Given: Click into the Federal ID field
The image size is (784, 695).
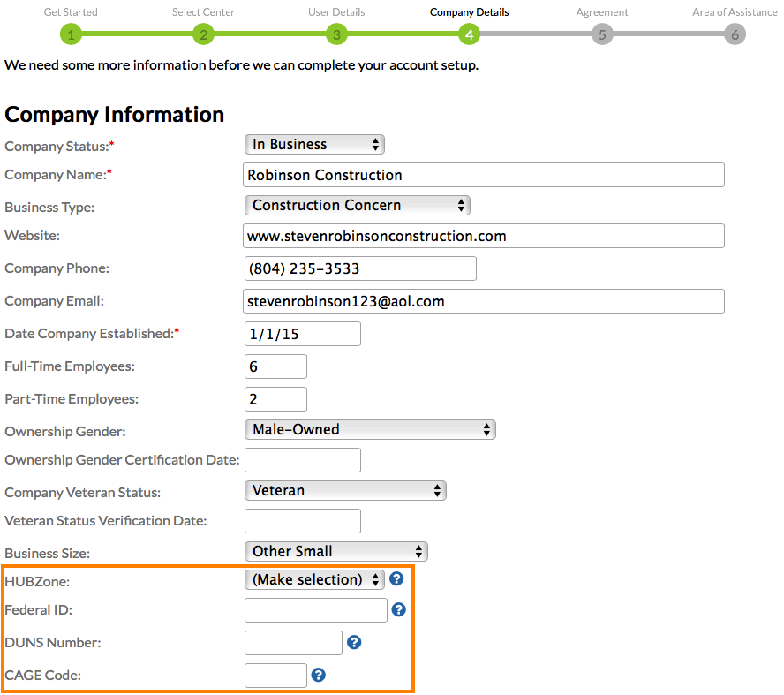Looking at the screenshot, I should pyautogui.click(x=315, y=610).
